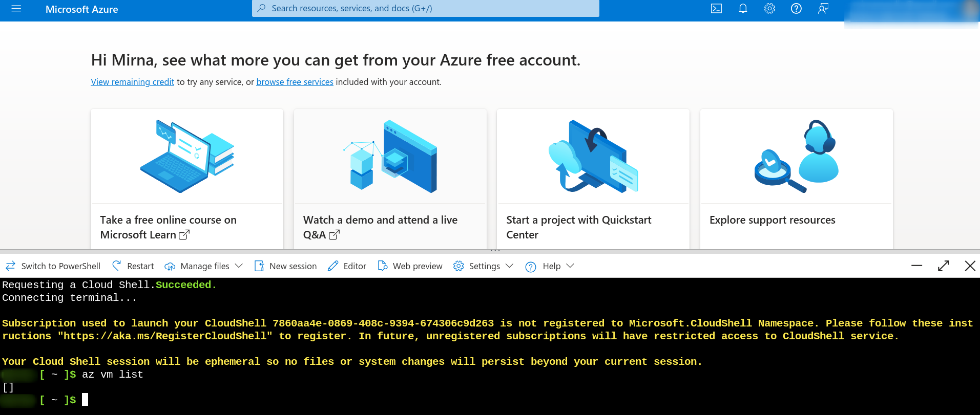This screenshot has height=415, width=980.
Task: Open the portal hamburger menu
Action: pos(16,9)
